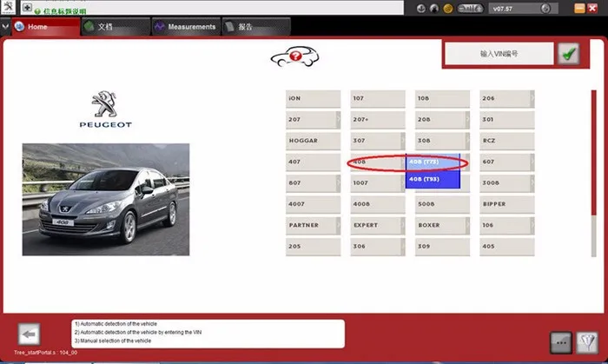The height and width of the screenshot is (364, 608).
Task: Collapse the tab bar with the down chevron
Action: (x=5, y=27)
